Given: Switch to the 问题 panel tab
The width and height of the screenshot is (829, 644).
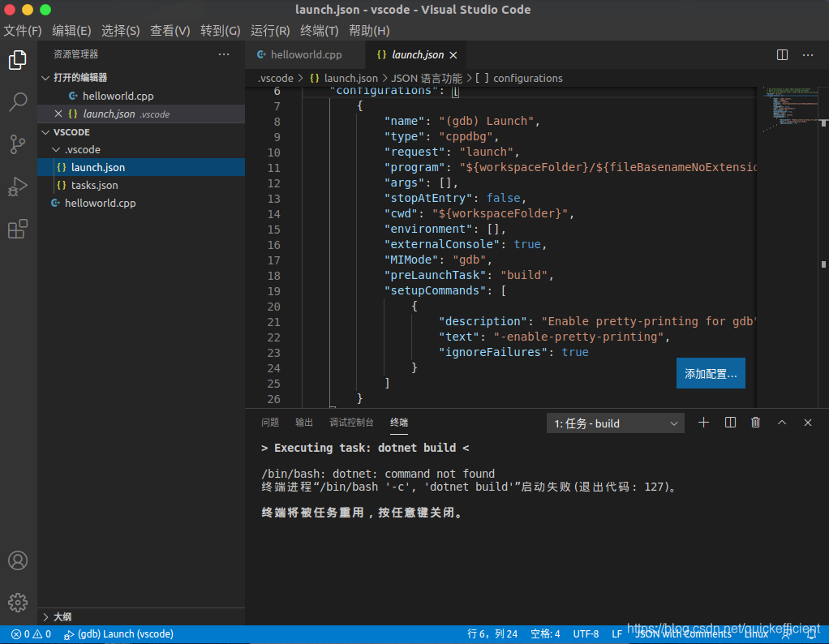Looking at the screenshot, I should coord(269,423).
